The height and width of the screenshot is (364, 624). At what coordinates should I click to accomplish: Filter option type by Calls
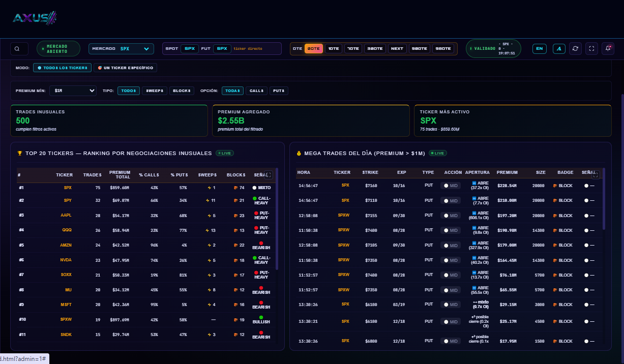tap(256, 90)
